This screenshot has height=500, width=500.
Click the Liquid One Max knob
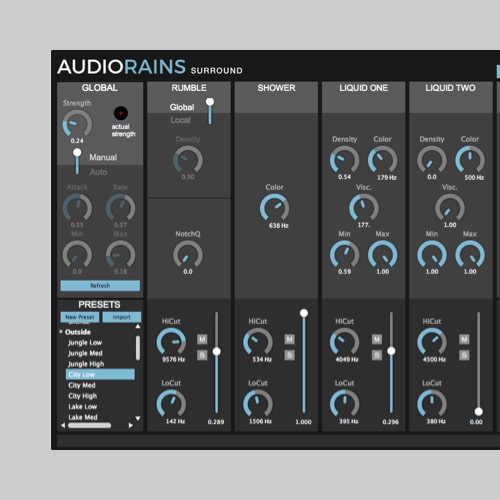pos(382,255)
